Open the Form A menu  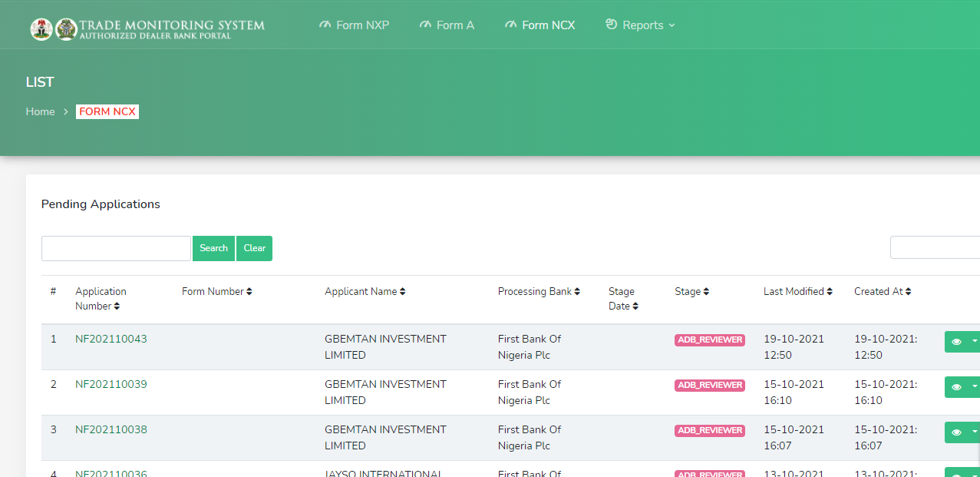point(447,25)
